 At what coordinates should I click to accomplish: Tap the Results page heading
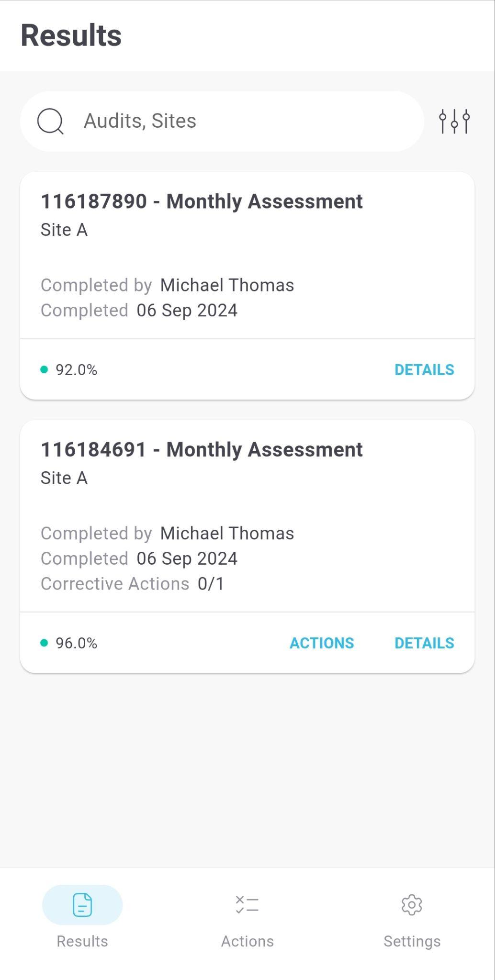[71, 35]
